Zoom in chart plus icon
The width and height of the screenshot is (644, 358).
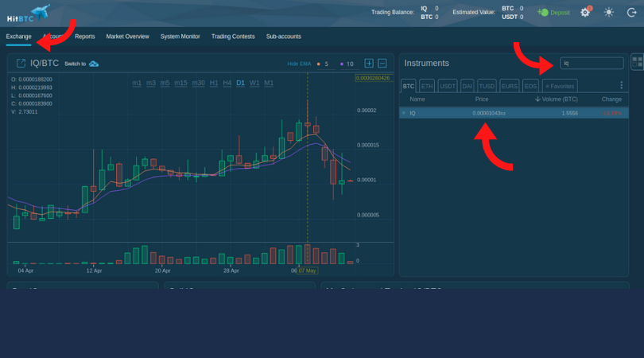(369, 64)
